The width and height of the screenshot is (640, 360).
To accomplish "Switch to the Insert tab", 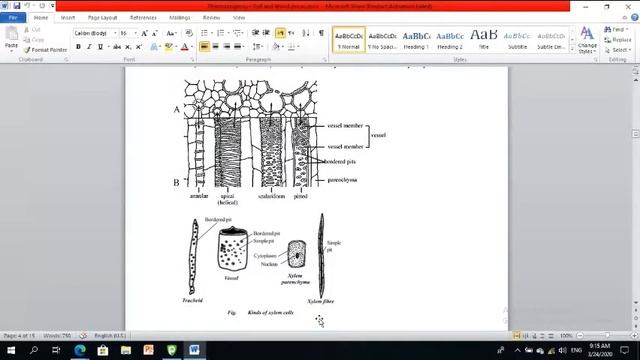I will pos(68,18).
